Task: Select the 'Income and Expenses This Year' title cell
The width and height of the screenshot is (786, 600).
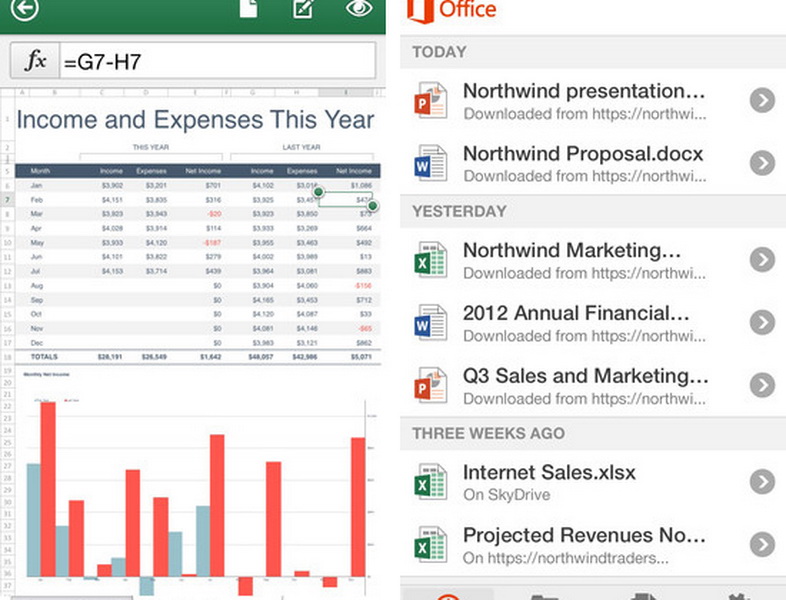Action: [x=195, y=120]
